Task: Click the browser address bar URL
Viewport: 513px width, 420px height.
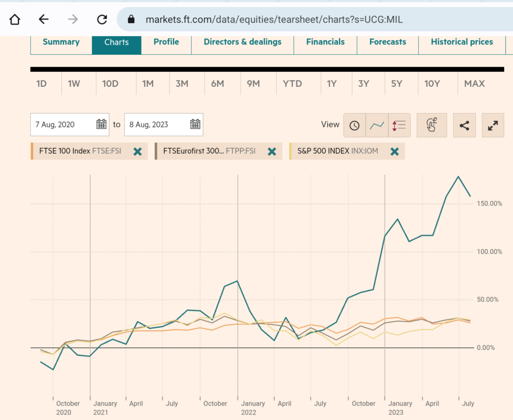Action: coord(274,20)
